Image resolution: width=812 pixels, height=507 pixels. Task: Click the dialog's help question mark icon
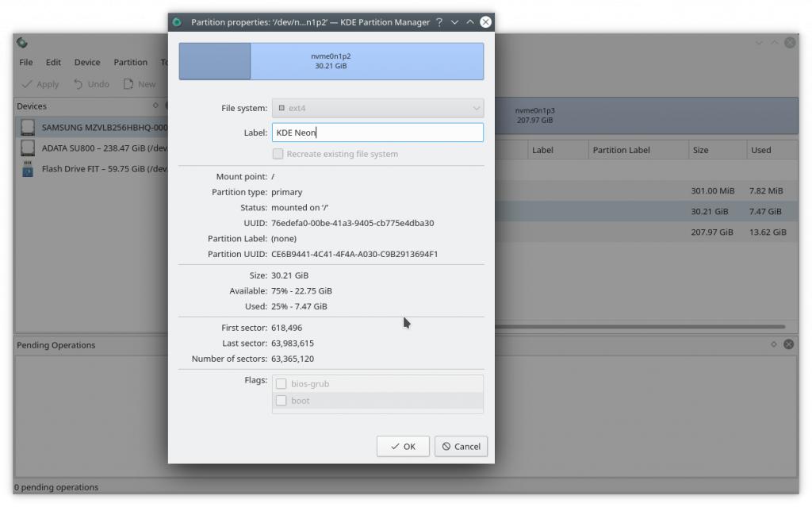coord(439,22)
